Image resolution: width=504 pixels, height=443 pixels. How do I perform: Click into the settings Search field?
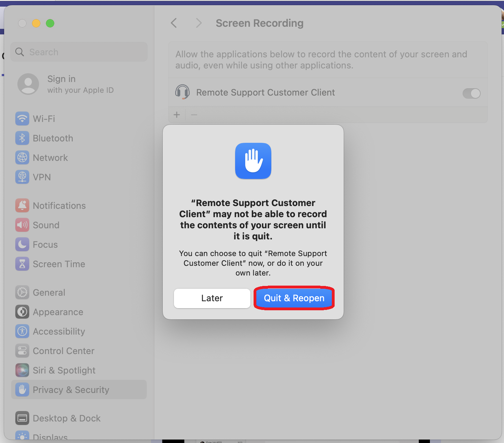(x=79, y=52)
